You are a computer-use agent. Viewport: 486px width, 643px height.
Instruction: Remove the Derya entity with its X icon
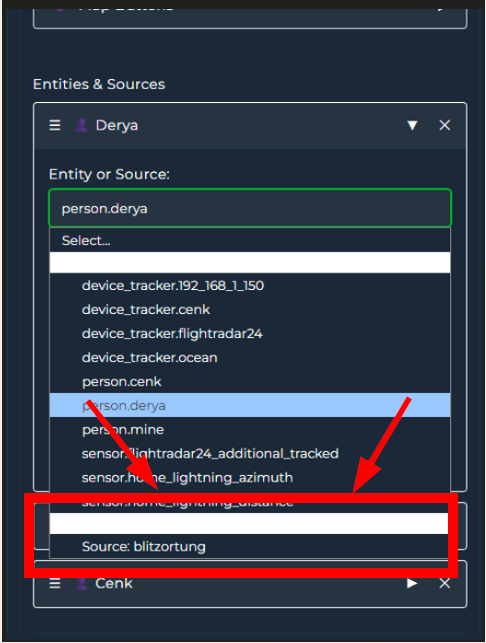pos(445,125)
